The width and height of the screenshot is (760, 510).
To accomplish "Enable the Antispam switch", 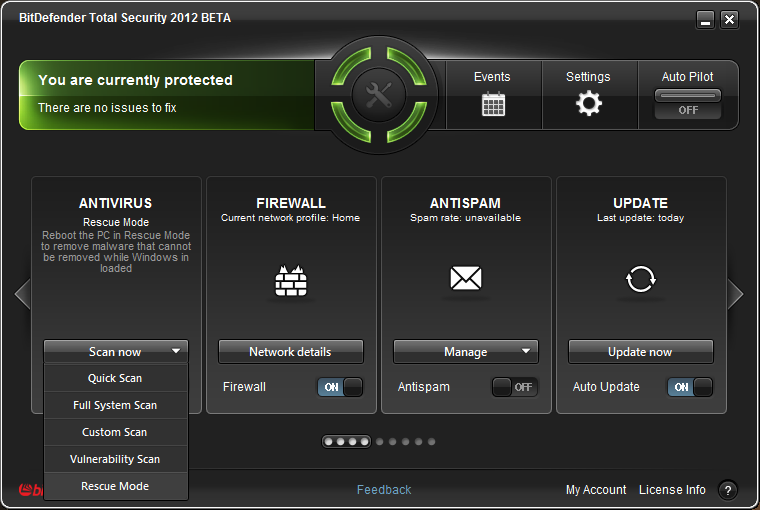I will [514, 387].
